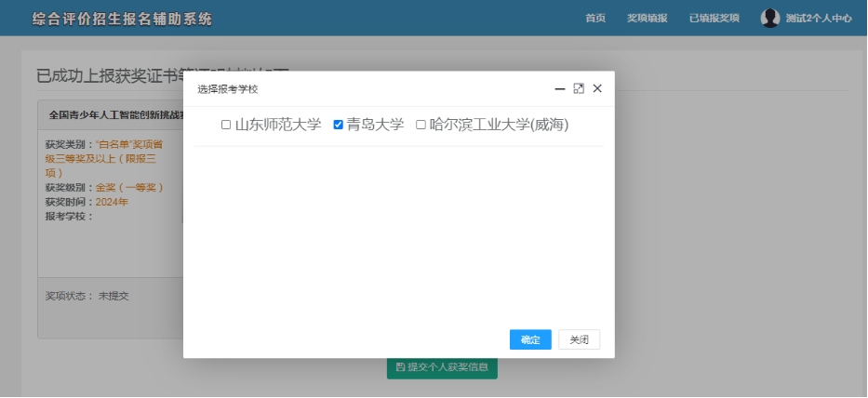The image size is (868, 398).
Task: Close the dialog with the X icon
Action: tap(597, 88)
